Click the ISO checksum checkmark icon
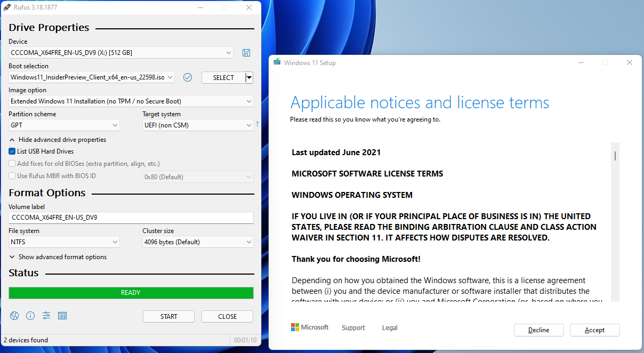644x353 pixels. click(188, 77)
